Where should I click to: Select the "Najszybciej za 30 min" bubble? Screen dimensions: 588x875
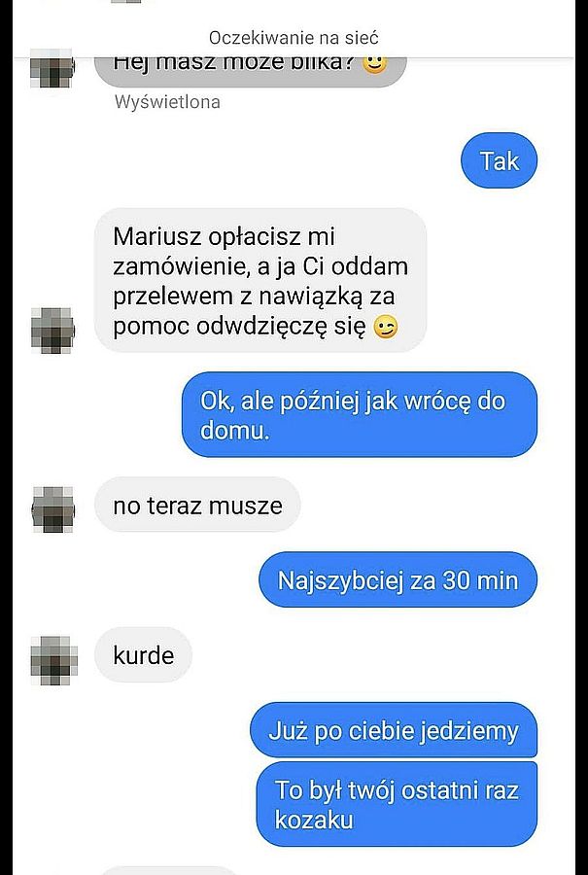[398, 579]
